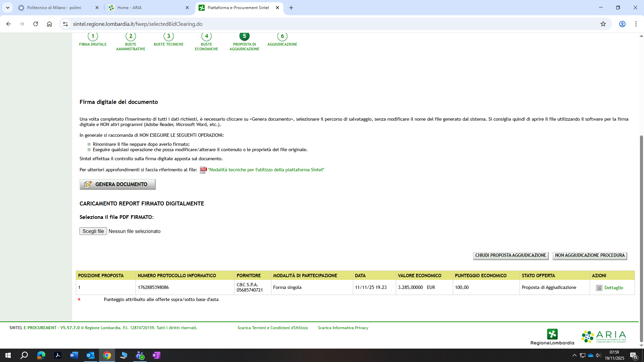
Task: Open Chrome three-dot menu
Action: (636, 24)
